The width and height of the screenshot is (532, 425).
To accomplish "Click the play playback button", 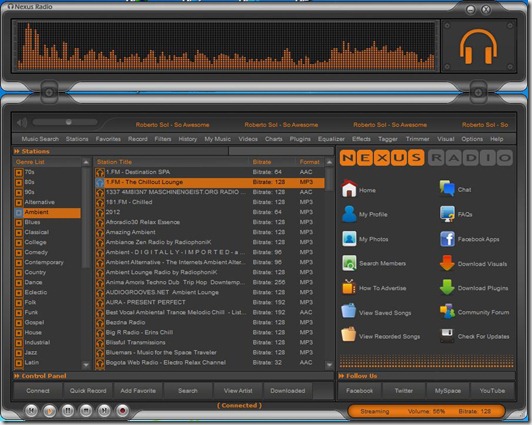I will pyautogui.click(x=50, y=411).
